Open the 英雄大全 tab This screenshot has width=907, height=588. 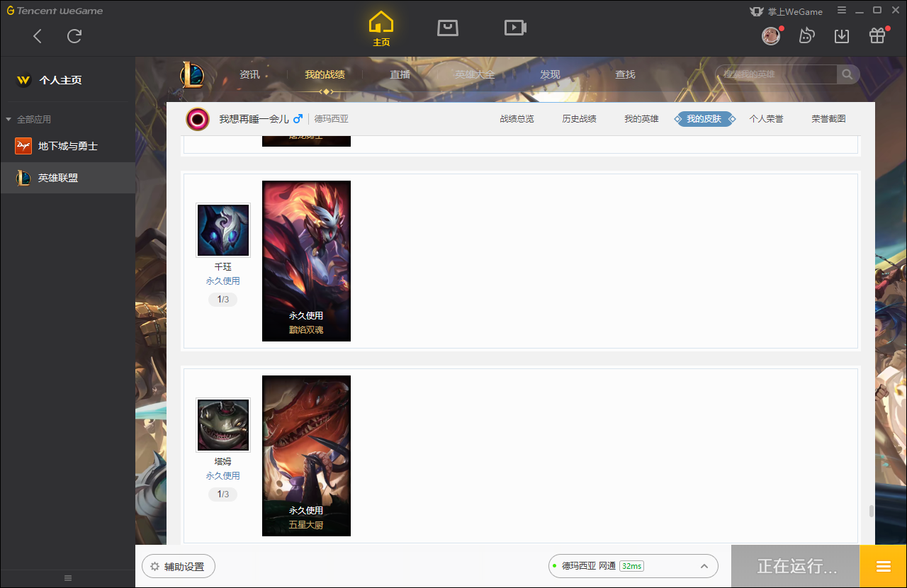point(475,74)
